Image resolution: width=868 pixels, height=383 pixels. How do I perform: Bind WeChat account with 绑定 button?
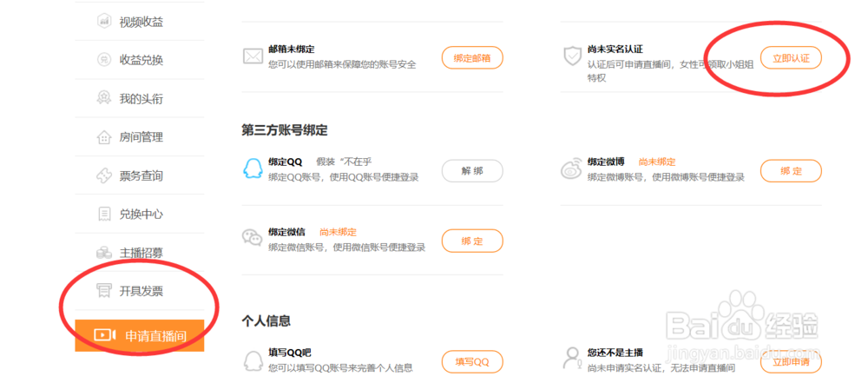pyautogui.click(x=472, y=241)
